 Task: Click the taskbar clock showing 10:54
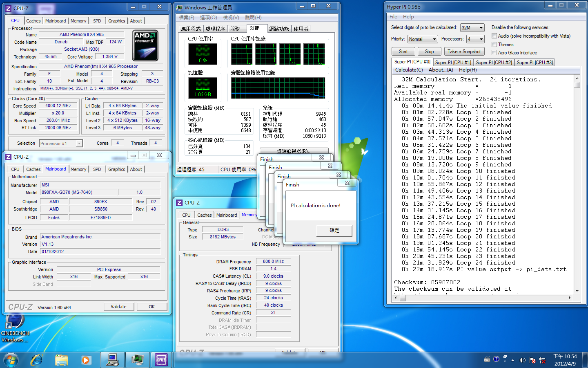(x=565, y=360)
